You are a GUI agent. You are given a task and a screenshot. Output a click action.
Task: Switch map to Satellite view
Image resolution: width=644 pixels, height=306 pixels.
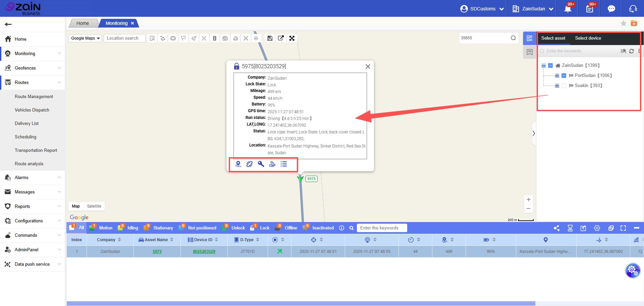pyautogui.click(x=94, y=206)
